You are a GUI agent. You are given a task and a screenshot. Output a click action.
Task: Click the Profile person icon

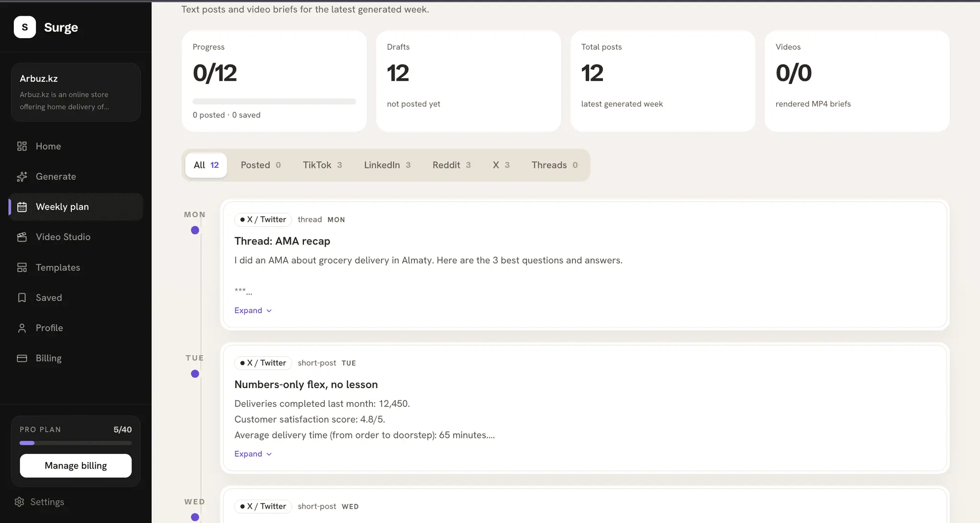22,328
